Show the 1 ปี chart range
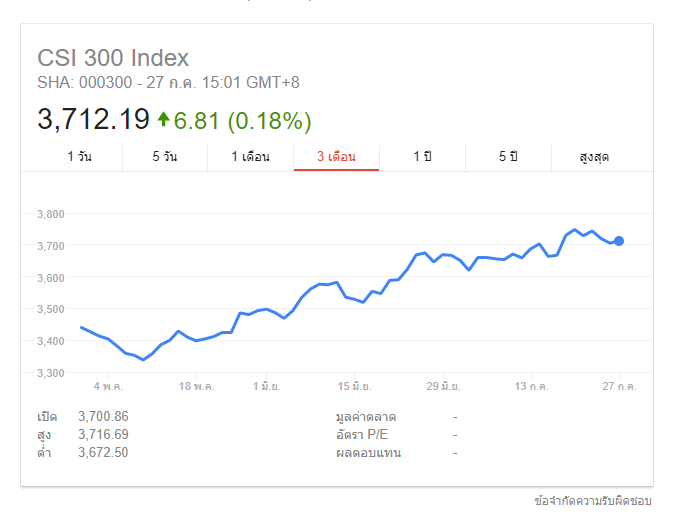The height and width of the screenshot is (520, 681). (422, 157)
